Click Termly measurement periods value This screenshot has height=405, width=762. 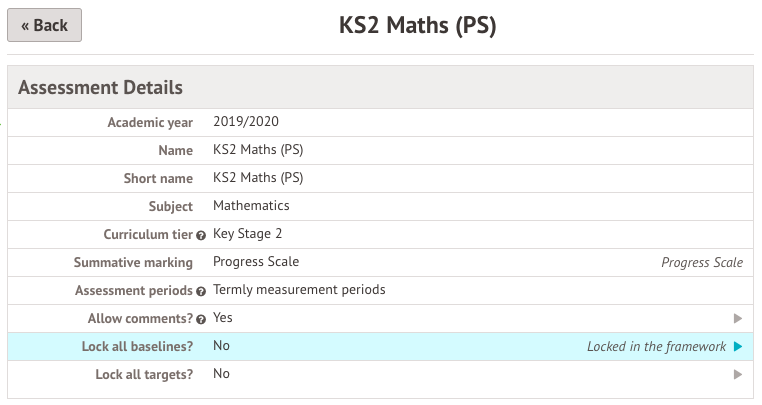[x=299, y=290]
